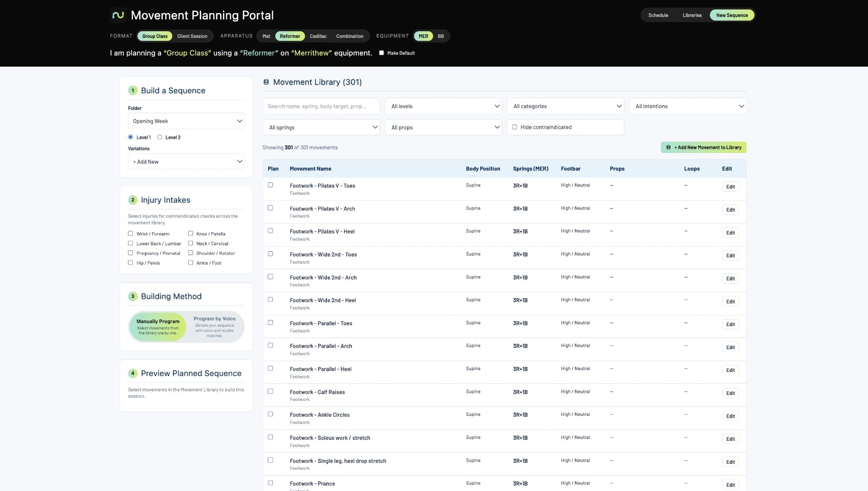The height and width of the screenshot is (491, 868).
Task: Choose the Cadillac apparatus
Action: click(x=318, y=36)
